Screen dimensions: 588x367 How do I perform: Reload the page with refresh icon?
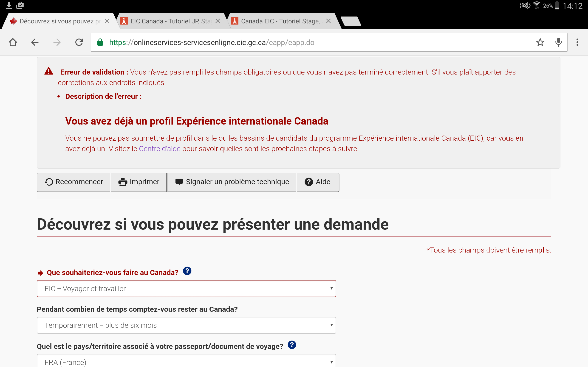[79, 42]
